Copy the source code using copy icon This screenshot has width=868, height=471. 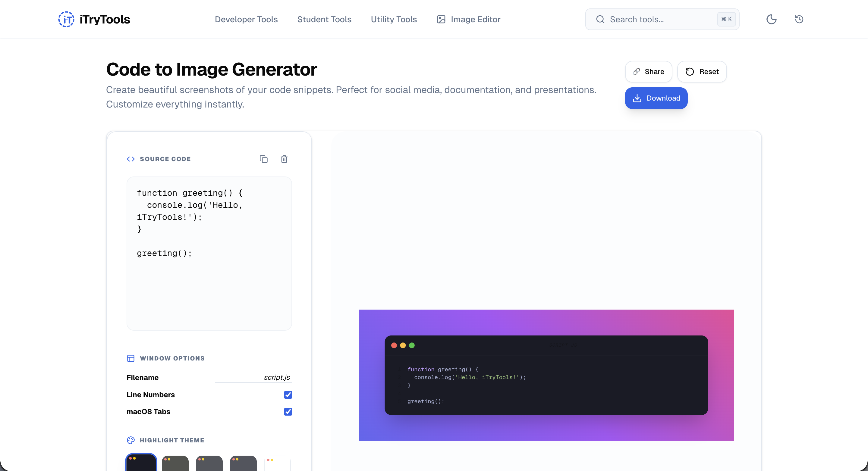tap(263, 159)
